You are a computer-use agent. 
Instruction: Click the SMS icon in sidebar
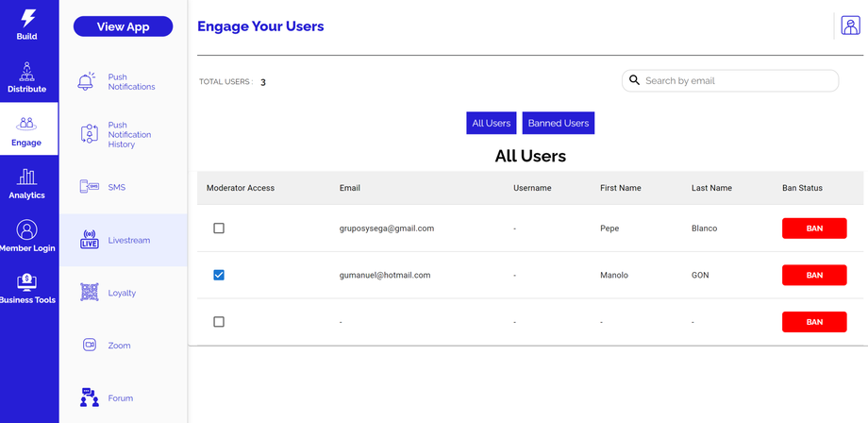90,187
